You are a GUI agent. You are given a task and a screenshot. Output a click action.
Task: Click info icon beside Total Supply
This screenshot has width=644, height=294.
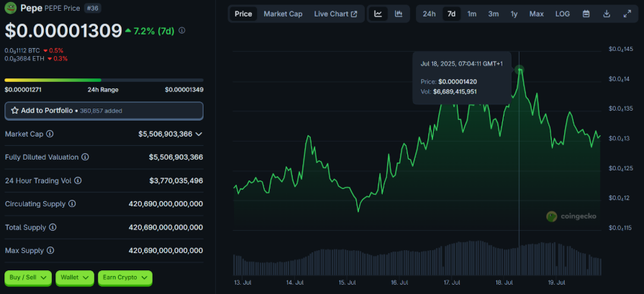53,227
